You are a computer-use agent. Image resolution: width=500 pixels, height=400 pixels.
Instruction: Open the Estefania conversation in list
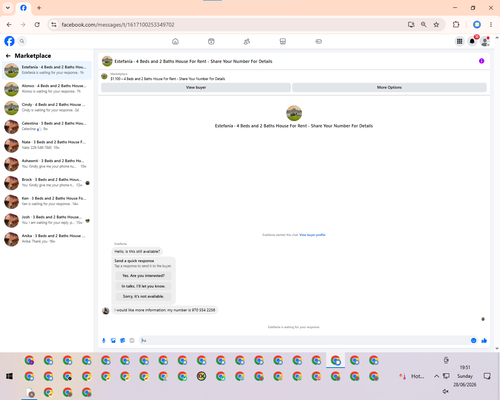pyautogui.click(x=47, y=70)
